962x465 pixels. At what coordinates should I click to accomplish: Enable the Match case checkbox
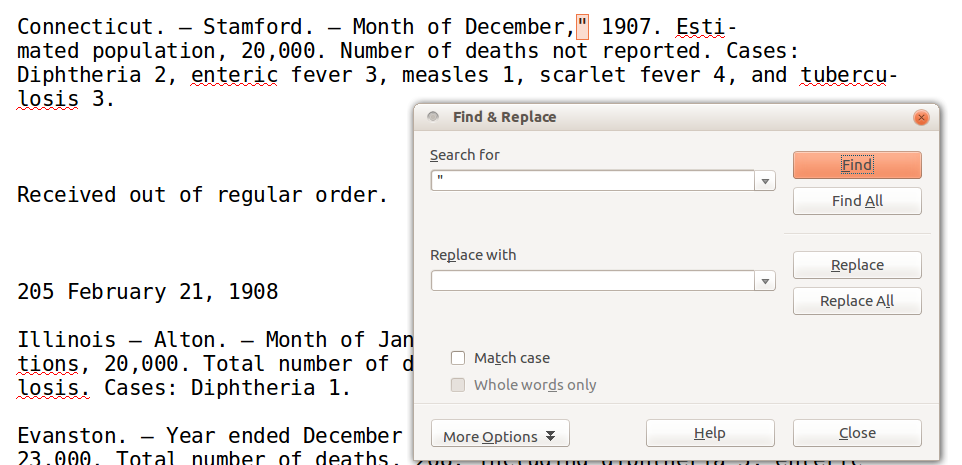[458, 358]
